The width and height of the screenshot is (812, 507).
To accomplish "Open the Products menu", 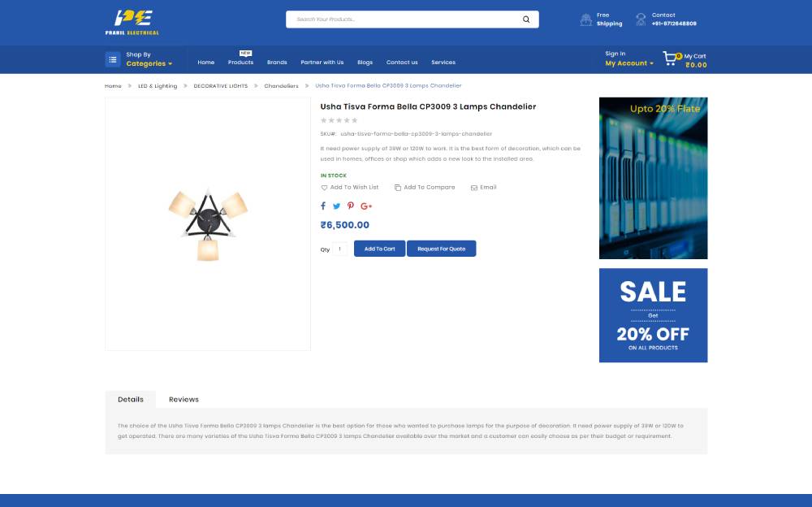I will coord(241,63).
